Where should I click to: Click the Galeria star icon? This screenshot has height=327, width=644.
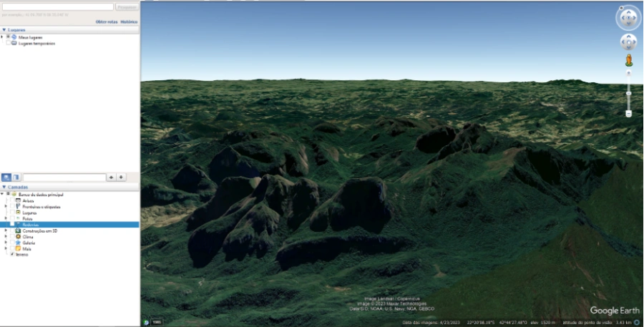coord(18,243)
